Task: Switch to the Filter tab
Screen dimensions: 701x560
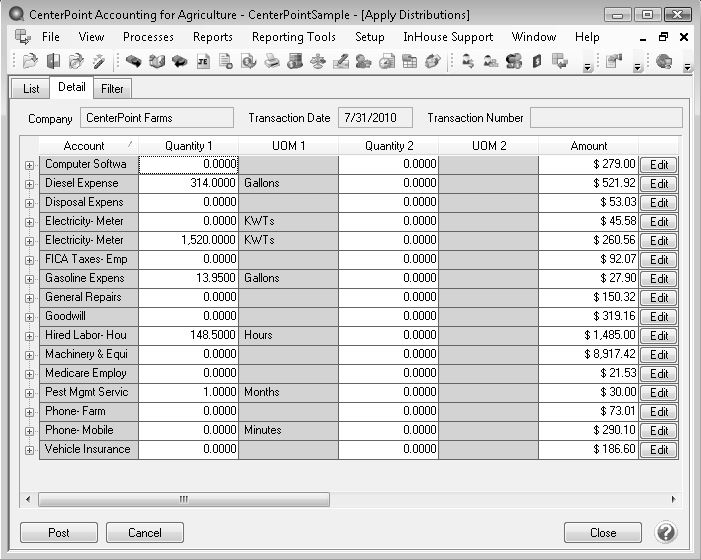Action: (x=112, y=89)
